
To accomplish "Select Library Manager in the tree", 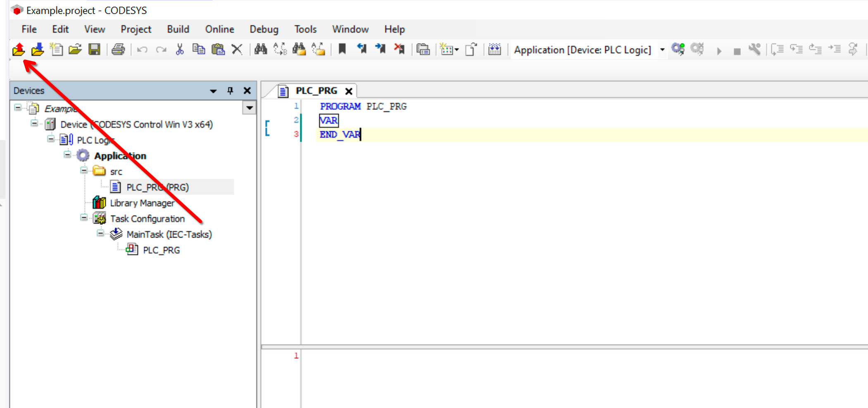I will point(142,203).
